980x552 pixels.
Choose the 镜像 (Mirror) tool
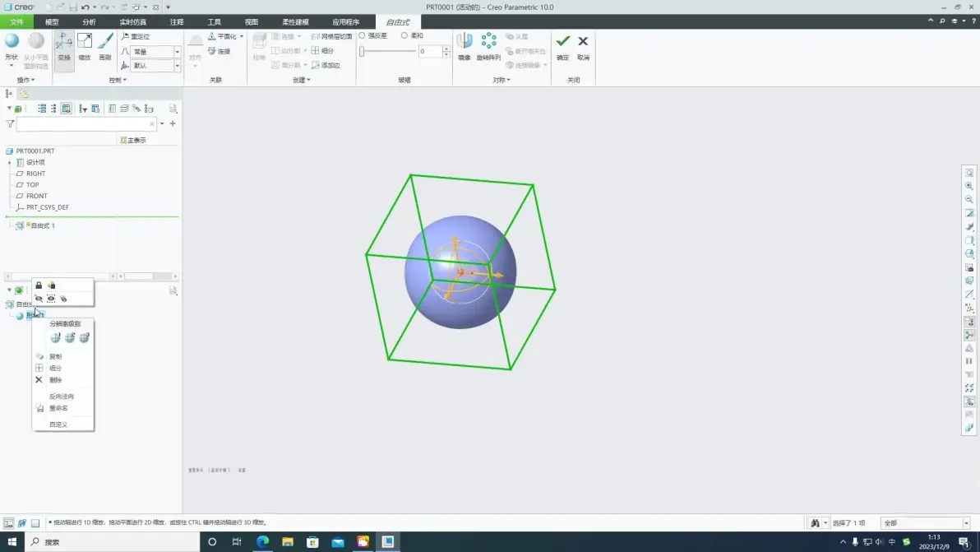pos(465,48)
